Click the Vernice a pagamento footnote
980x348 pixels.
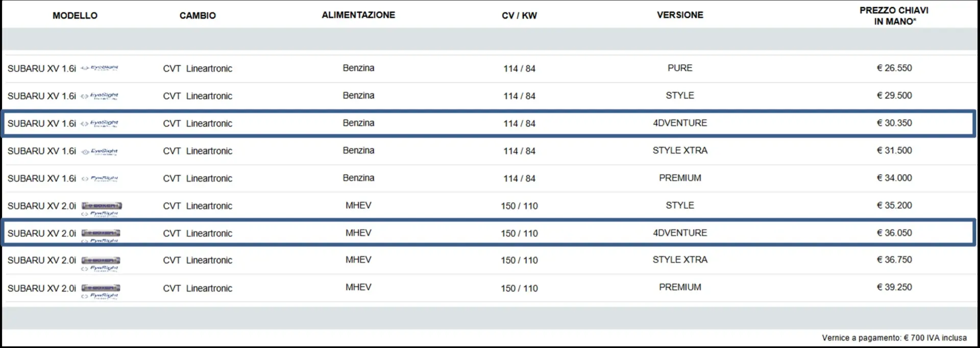(x=894, y=338)
